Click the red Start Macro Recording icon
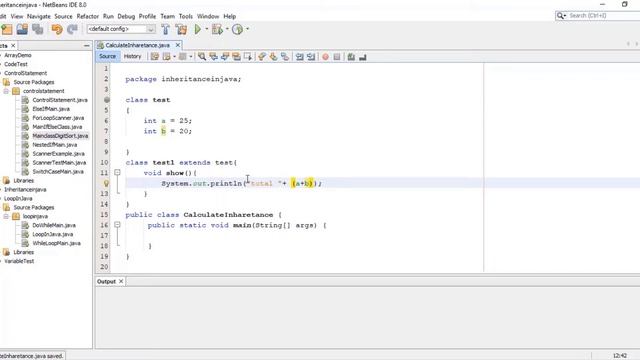The image size is (640, 360). 325,57
